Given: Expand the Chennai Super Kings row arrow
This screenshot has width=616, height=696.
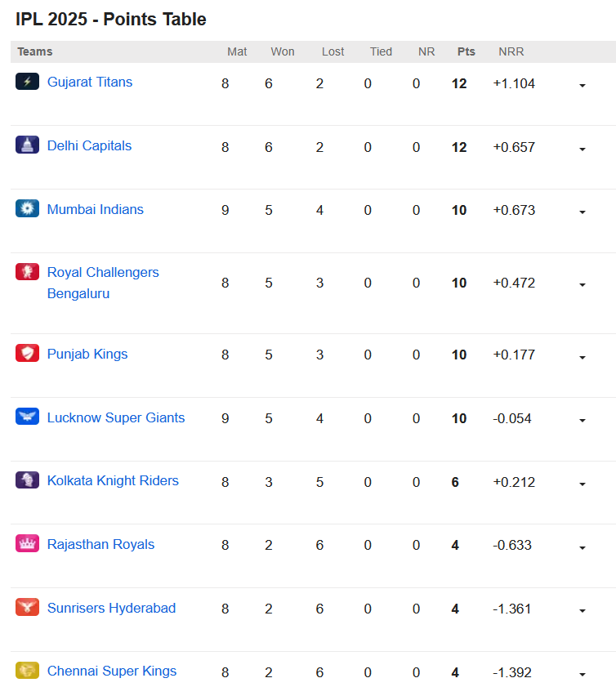Looking at the screenshot, I should tap(583, 675).
